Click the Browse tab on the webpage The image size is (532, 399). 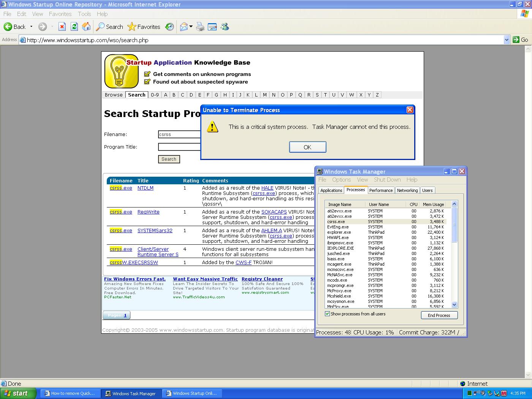pos(114,95)
